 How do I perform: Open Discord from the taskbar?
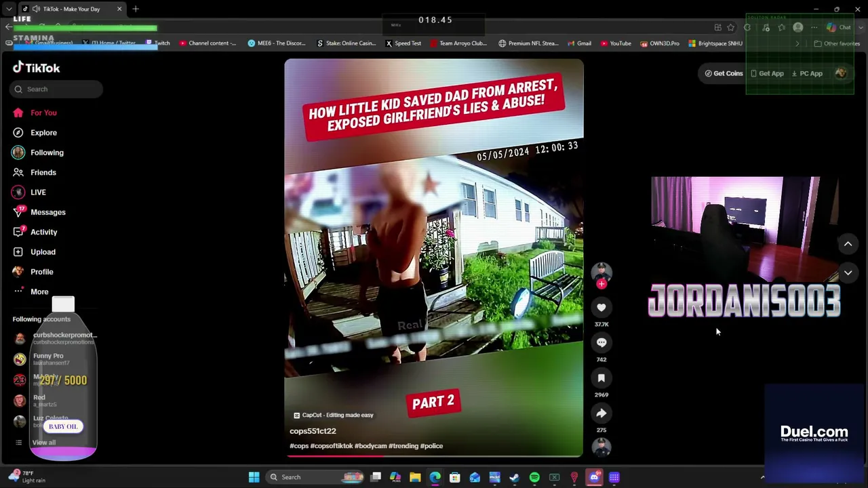(x=594, y=477)
